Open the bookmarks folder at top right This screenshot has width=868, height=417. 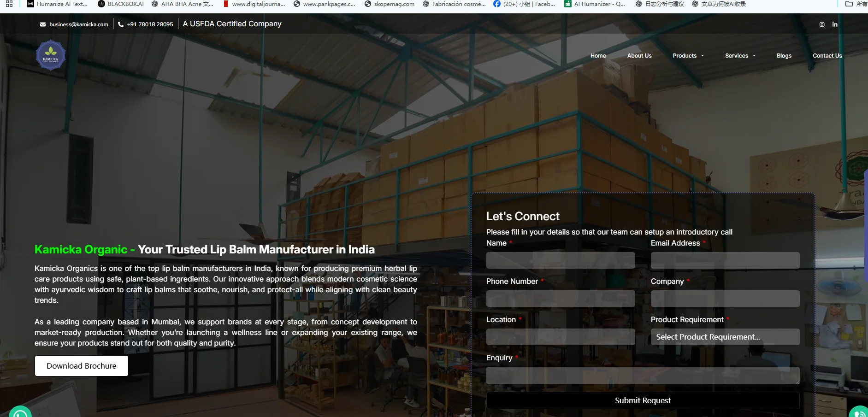848,4
